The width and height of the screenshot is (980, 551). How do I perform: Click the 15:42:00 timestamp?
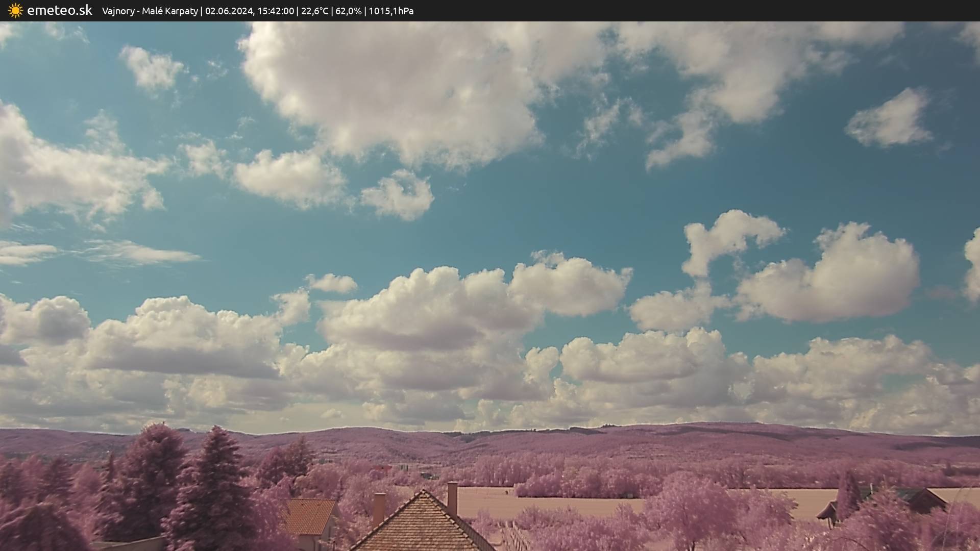[275, 11]
